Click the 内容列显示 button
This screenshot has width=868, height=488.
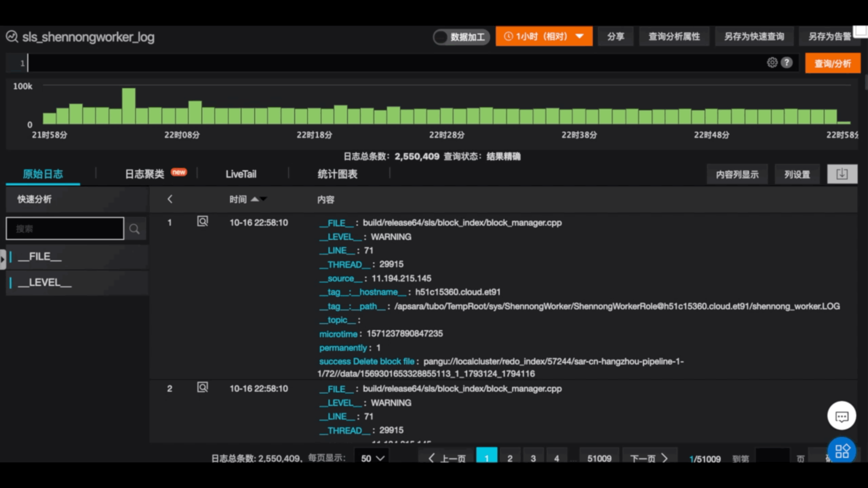pos(737,174)
